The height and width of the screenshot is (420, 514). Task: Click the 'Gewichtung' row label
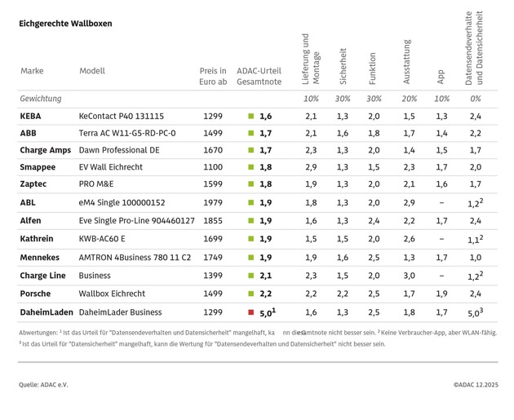tap(41, 99)
